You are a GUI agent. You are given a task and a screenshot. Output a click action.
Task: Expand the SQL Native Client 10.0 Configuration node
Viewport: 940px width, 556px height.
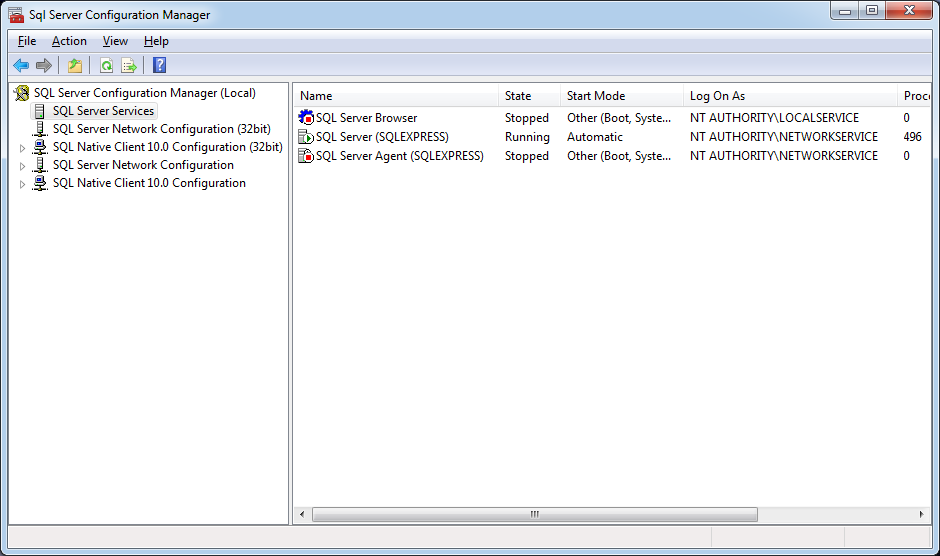(x=22, y=184)
